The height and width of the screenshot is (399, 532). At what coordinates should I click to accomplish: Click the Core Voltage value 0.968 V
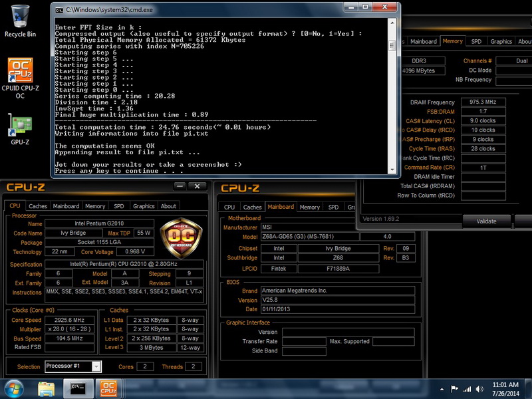(135, 252)
